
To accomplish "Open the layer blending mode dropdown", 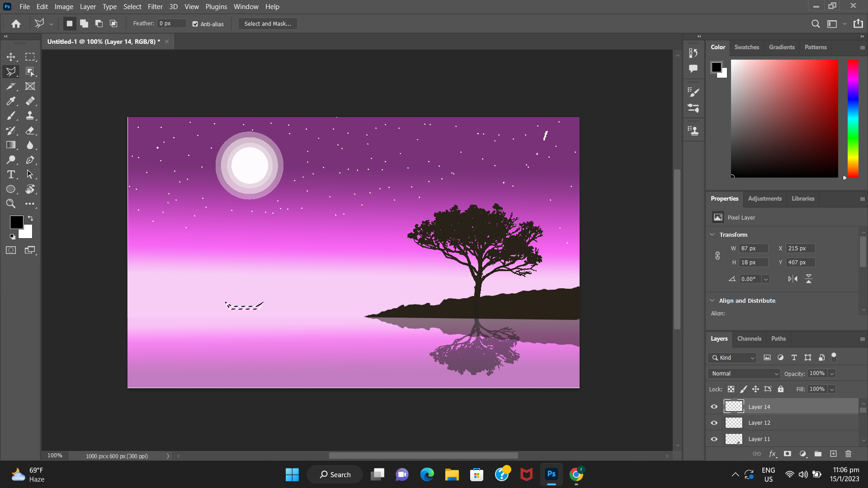I will (743, 374).
